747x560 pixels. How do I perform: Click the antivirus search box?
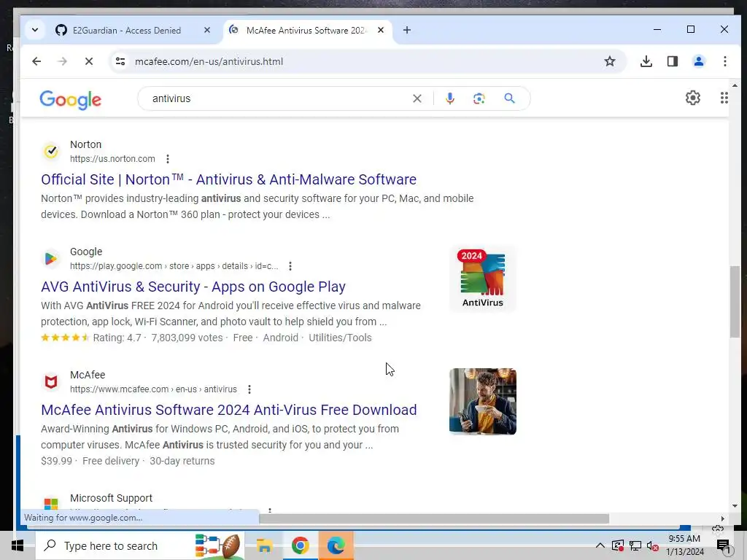pos(279,98)
